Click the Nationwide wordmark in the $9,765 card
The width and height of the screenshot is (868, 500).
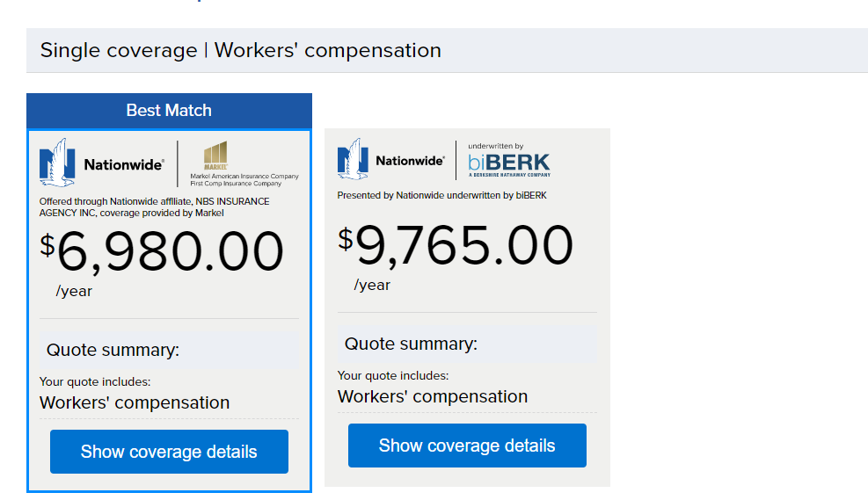(x=410, y=161)
